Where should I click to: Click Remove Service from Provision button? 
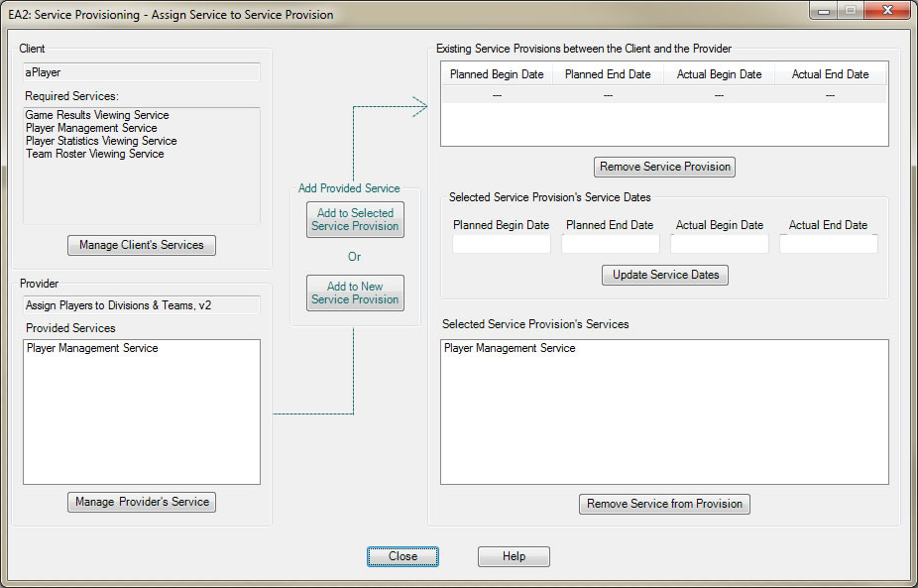point(664,504)
